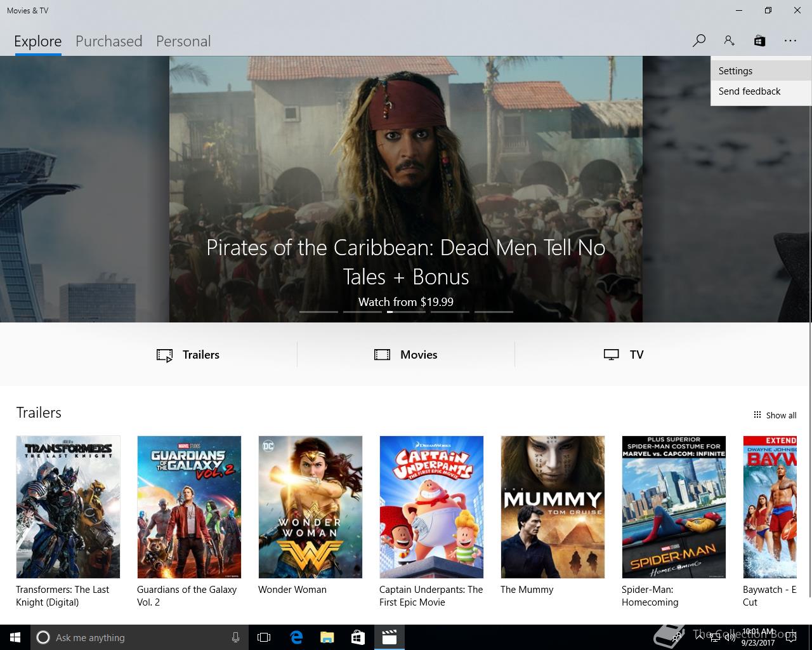Open Transformers: The Last Knight poster
Image resolution: width=812 pixels, height=650 pixels.
click(x=68, y=507)
